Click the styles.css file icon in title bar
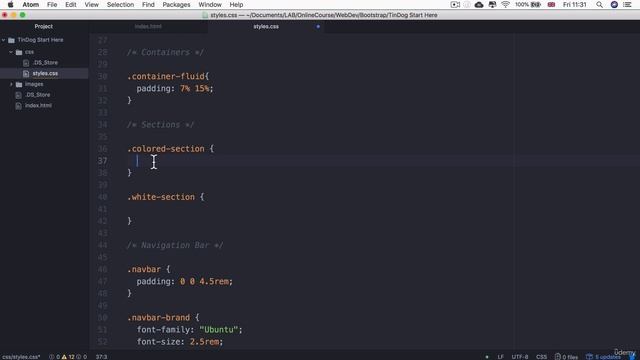 point(205,15)
